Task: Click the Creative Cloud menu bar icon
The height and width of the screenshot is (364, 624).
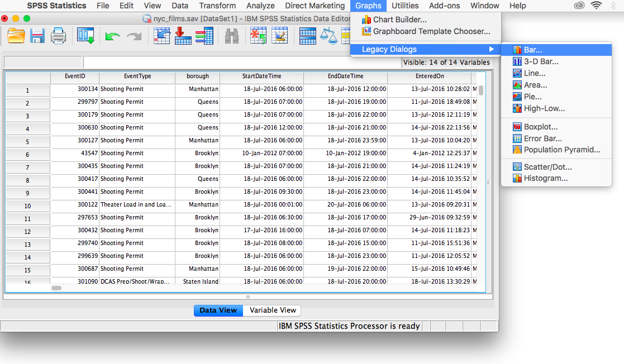Action: pyautogui.click(x=579, y=6)
